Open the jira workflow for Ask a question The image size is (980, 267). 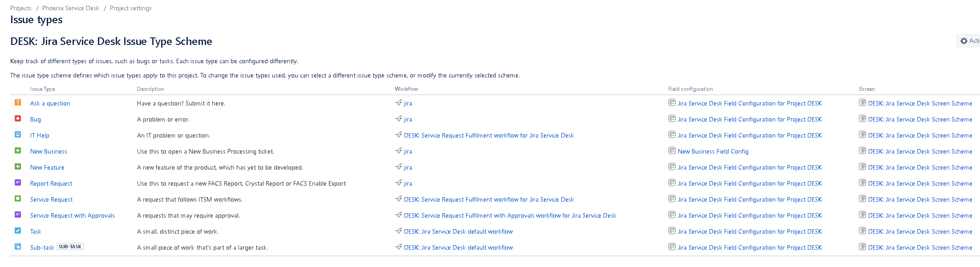[x=408, y=103]
